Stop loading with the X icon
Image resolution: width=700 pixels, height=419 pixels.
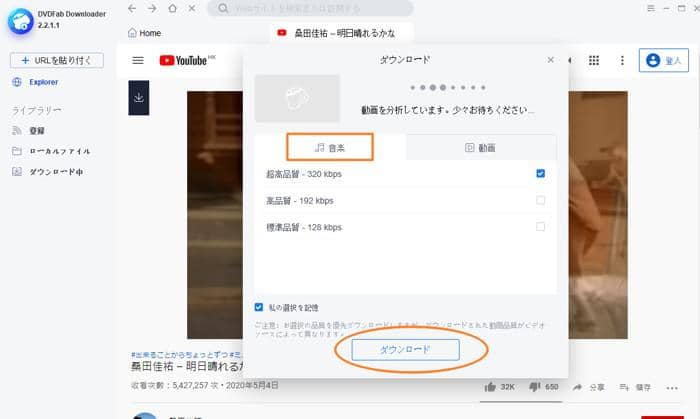(192, 8)
